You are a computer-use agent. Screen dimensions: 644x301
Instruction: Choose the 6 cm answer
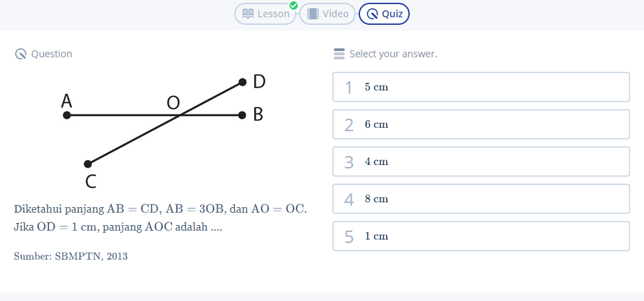pyautogui.click(x=481, y=124)
